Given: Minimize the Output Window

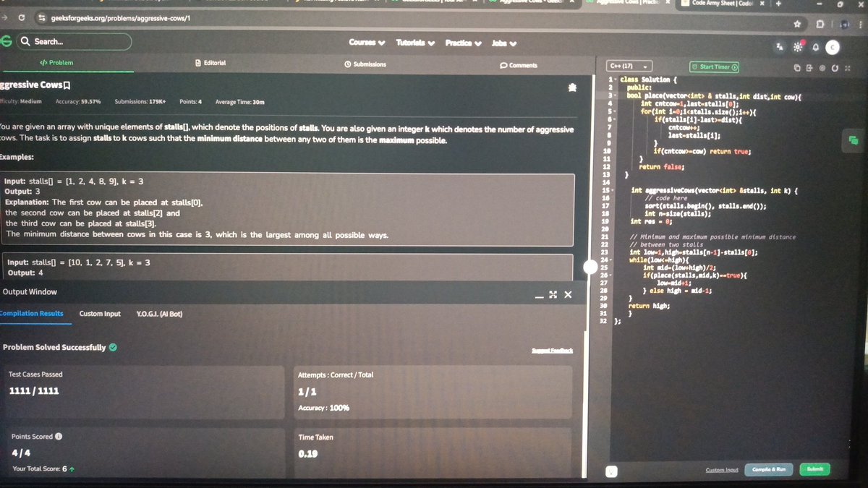Looking at the screenshot, I should pyautogui.click(x=539, y=296).
